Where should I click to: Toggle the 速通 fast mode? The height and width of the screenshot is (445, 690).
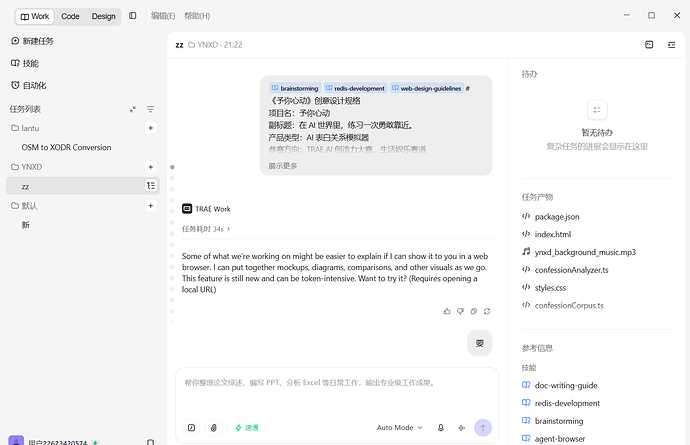click(247, 427)
